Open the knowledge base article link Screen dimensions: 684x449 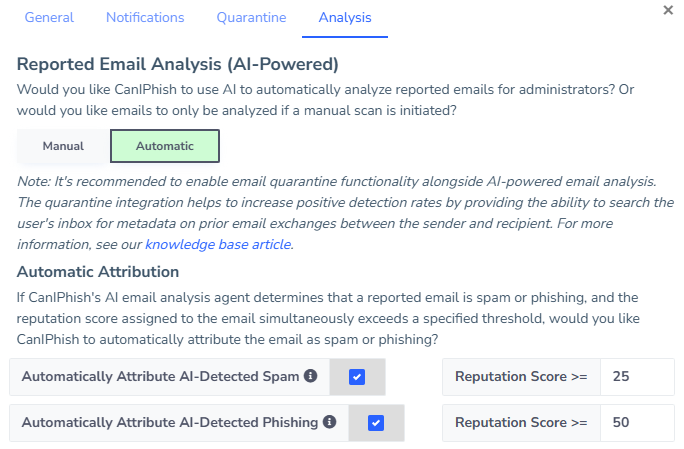[218, 245]
